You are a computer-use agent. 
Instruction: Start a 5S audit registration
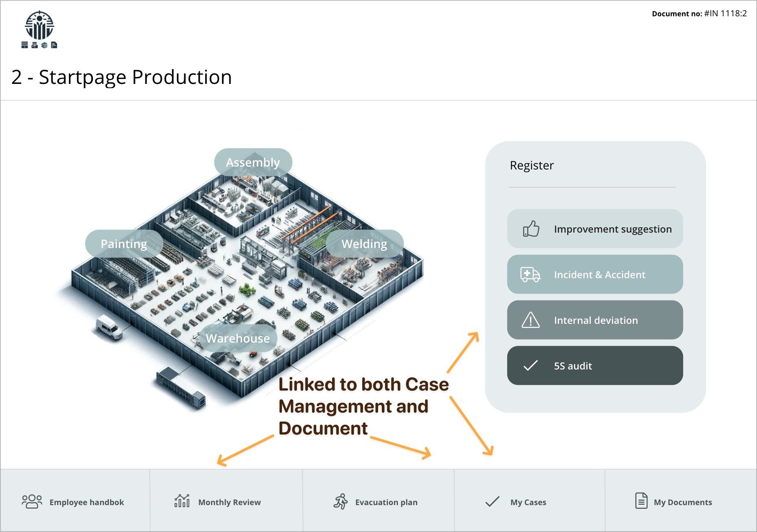(595, 366)
